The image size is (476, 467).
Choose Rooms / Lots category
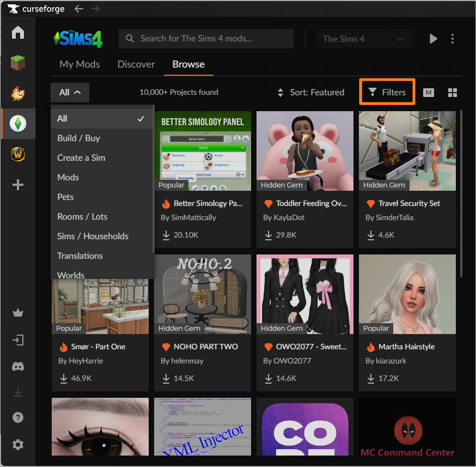click(101, 216)
